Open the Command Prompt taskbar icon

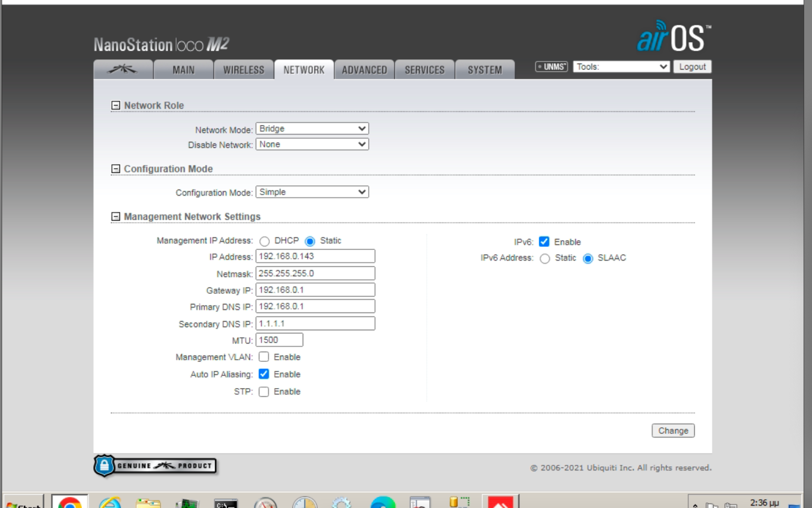coord(226,503)
